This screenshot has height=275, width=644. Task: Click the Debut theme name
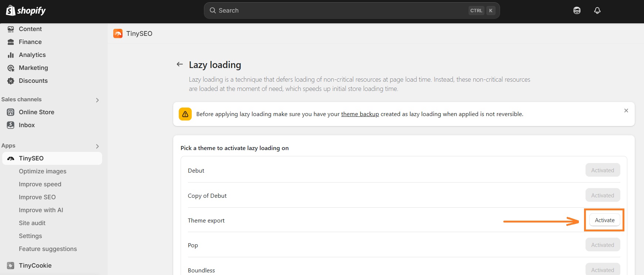196,170
